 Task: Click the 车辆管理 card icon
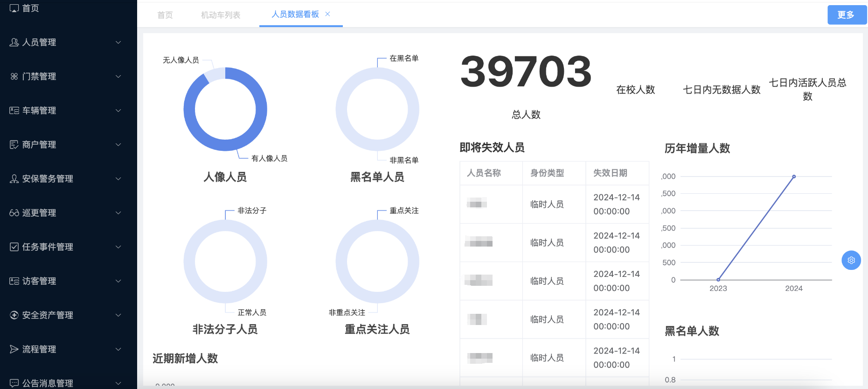coord(14,111)
